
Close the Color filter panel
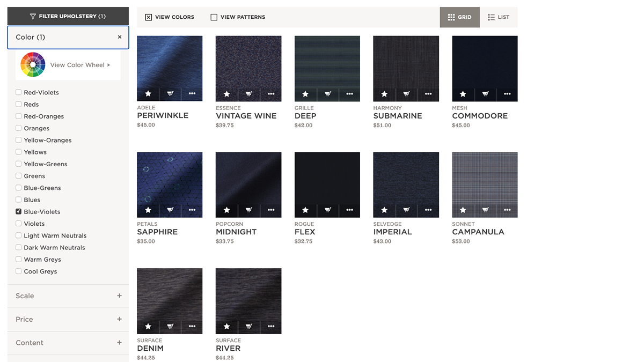tap(120, 37)
